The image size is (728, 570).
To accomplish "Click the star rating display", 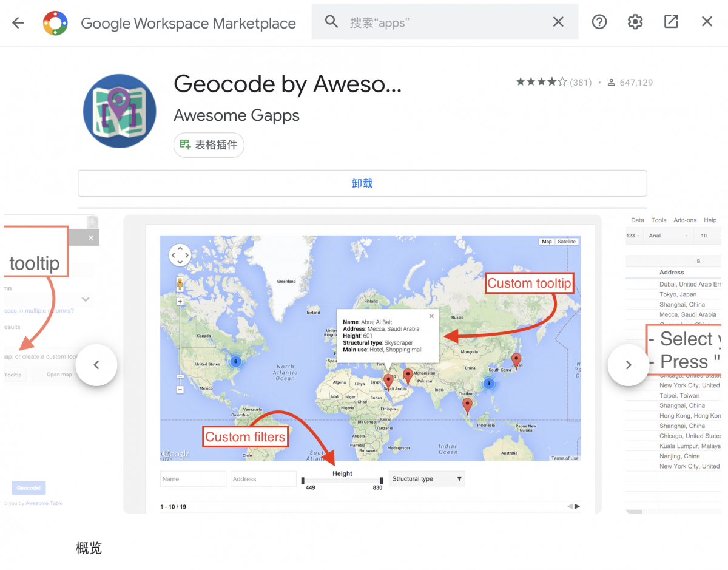I will [541, 82].
